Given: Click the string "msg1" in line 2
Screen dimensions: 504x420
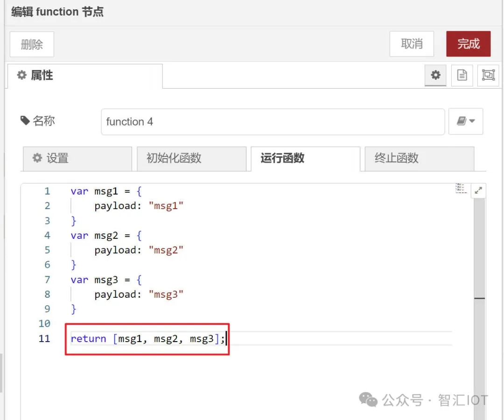Looking at the screenshot, I should click(166, 206).
